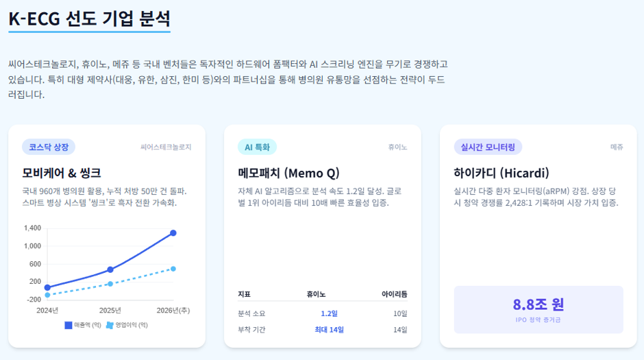The width and height of the screenshot is (644, 360).
Task: Select the 2026년(추) revenue data point
Action: tap(173, 233)
